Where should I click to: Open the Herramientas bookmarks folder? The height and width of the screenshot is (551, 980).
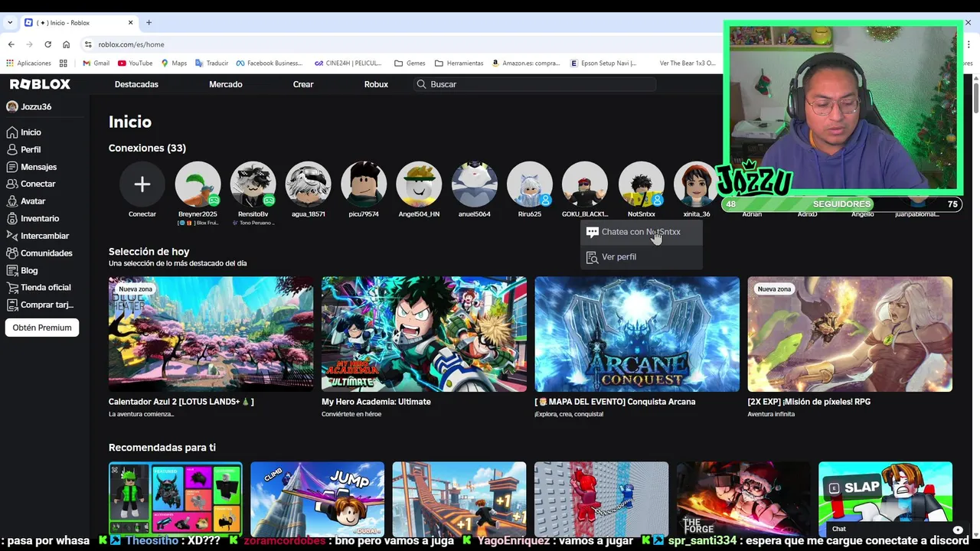tap(459, 63)
